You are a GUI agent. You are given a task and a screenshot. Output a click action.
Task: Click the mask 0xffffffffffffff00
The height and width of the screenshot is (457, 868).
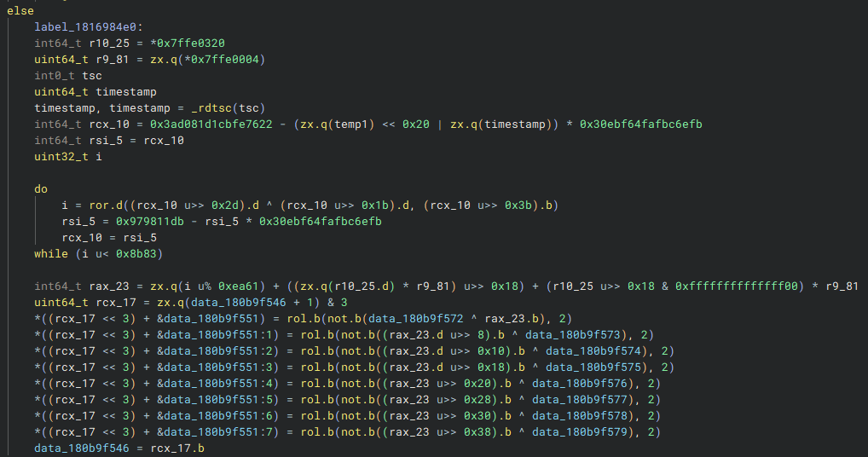pyautogui.click(x=736, y=286)
